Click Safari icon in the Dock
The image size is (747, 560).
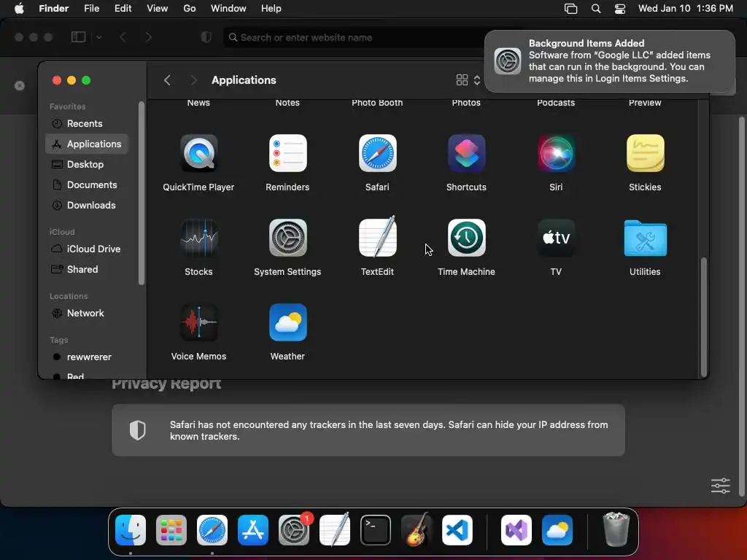pos(212,530)
